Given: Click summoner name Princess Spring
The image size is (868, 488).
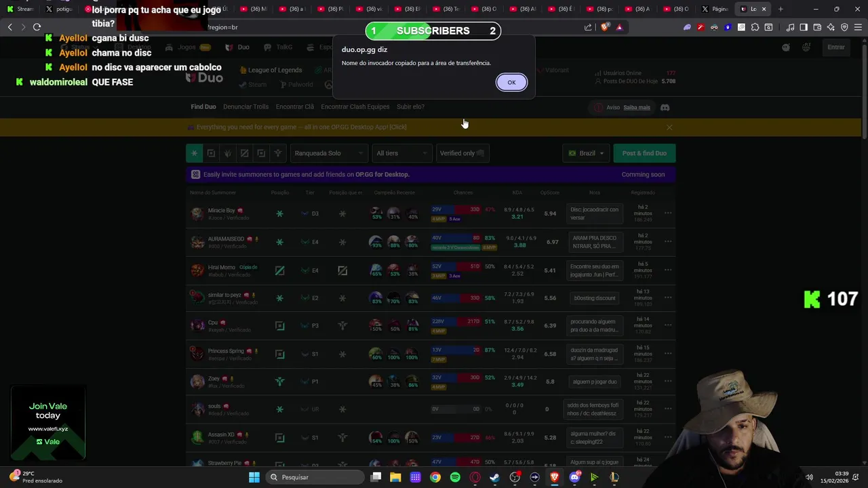Looking at the screenshot, I should click(x=226, y=351).
